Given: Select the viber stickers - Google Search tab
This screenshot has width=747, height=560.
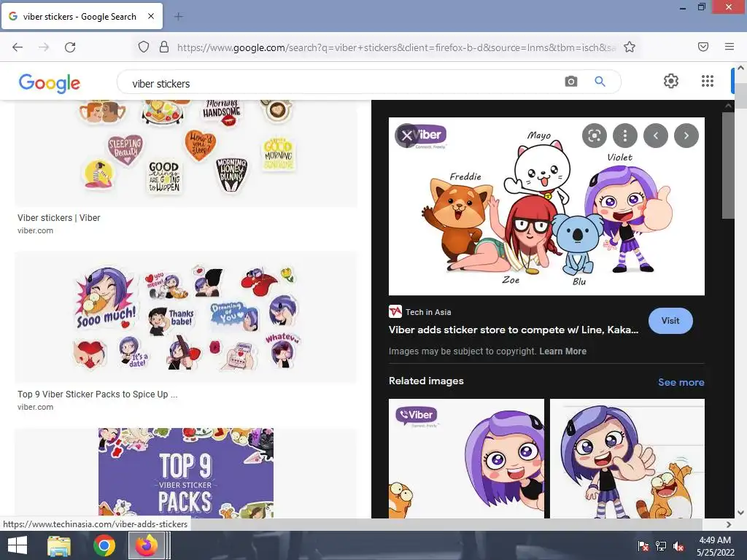Looking at the screenshot, I should coord(82,17).
